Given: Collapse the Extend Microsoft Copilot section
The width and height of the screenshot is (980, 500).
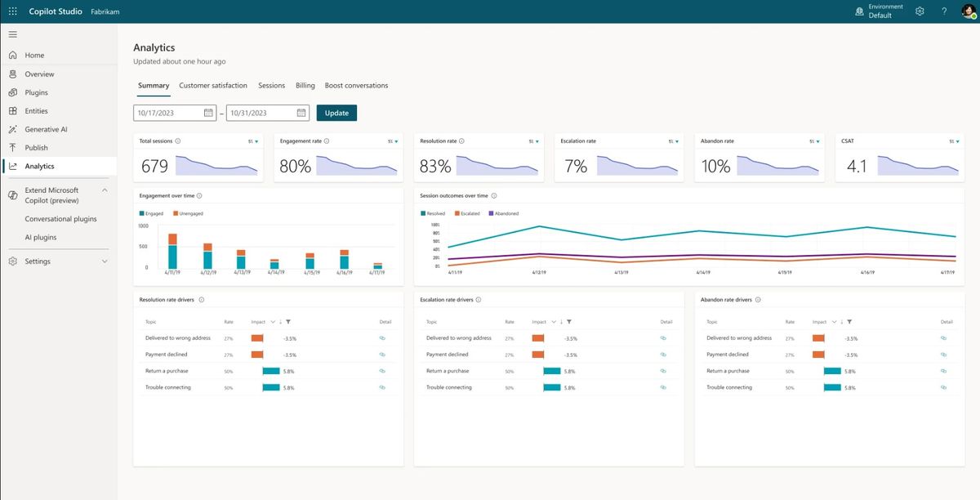Looking at the screenshot, I should click(x=105, y=190).
